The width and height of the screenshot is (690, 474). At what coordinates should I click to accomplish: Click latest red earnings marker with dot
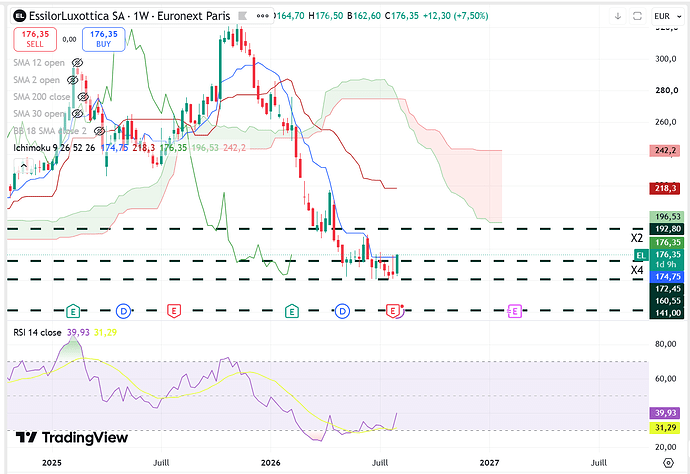(393, 311)
